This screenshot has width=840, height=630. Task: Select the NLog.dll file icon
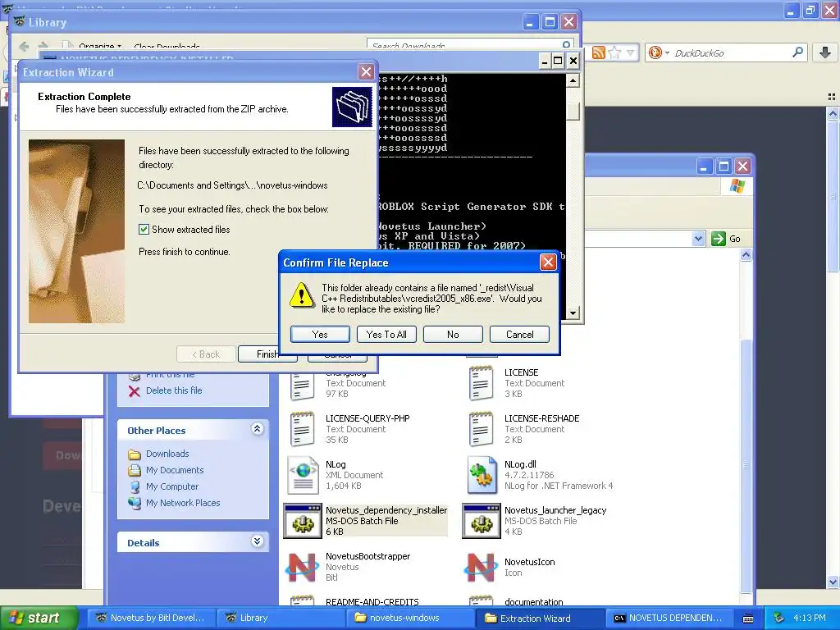[x=481, y=475]
